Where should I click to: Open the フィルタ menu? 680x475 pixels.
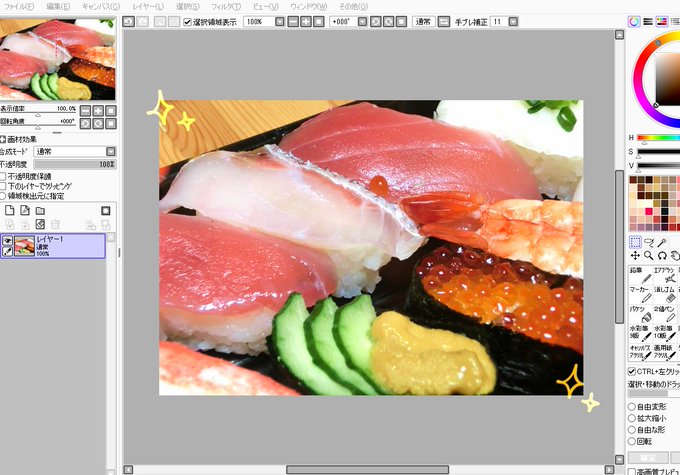coord(226,7)
